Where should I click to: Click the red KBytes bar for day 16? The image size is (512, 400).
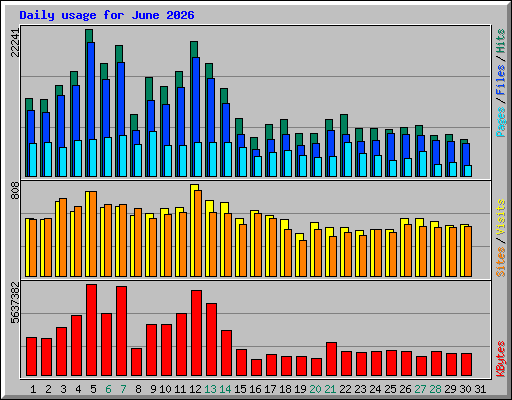point(256,367)
